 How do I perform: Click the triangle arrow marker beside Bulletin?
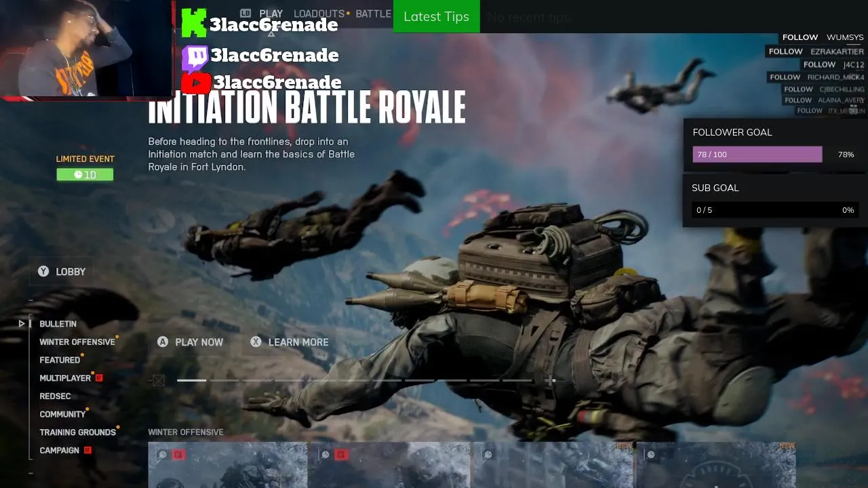[x=22, y=324]
